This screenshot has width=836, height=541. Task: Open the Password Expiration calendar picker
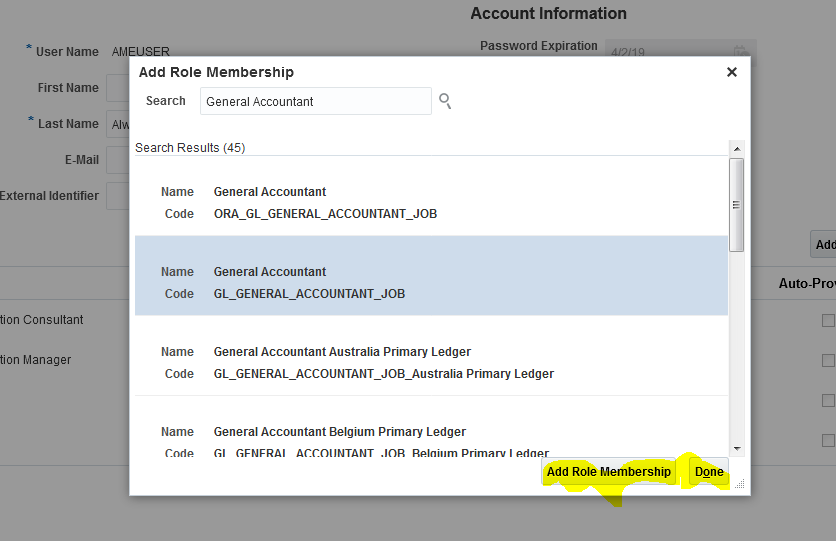tap(741, 52)
